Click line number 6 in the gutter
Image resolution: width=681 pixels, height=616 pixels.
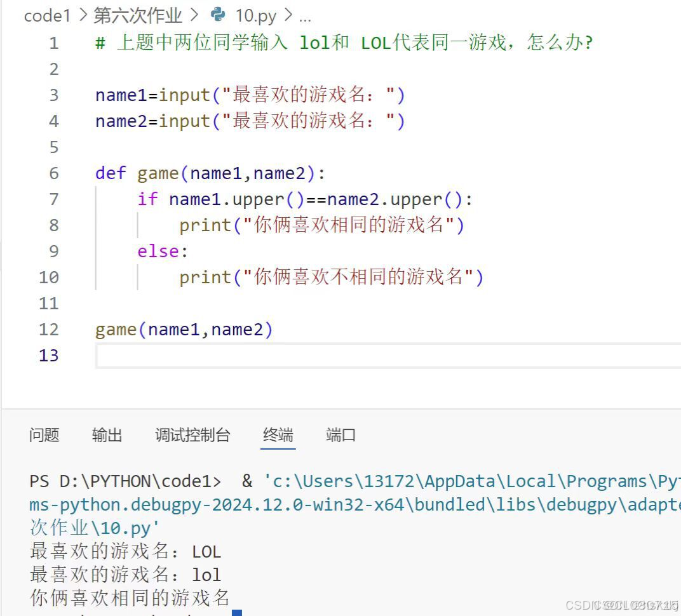click(x=53, y=173)
